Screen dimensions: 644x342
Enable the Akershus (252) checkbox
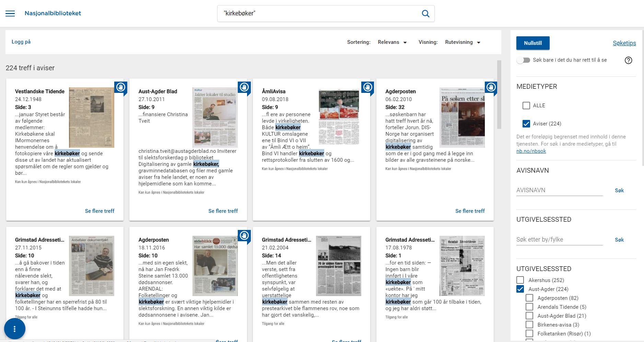point(520,280)
